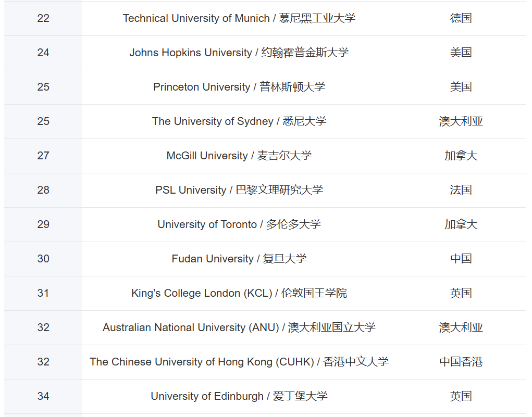Screen dimensions: 532x417
Task: Click McGill University table cell
Action: click(x=239, y=156)
